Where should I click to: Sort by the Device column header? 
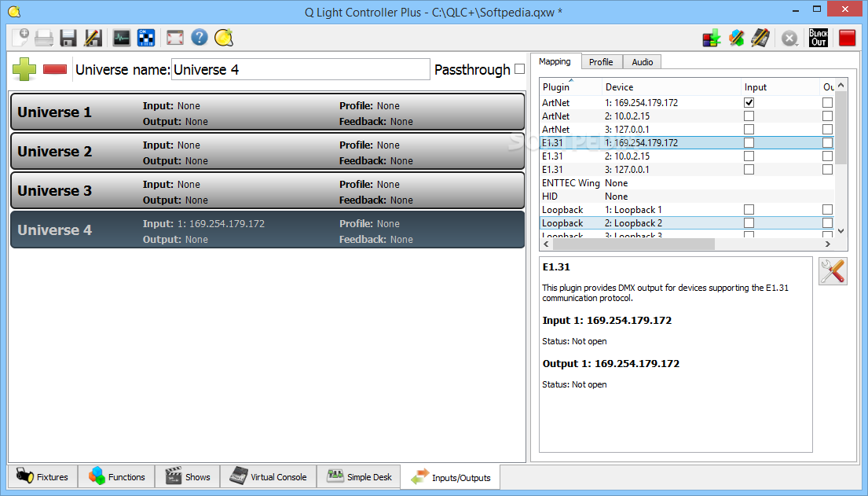tap(672, 87)
